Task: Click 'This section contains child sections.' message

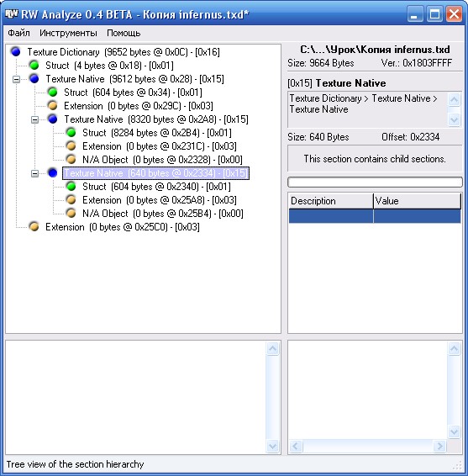Action: point(375,159)
